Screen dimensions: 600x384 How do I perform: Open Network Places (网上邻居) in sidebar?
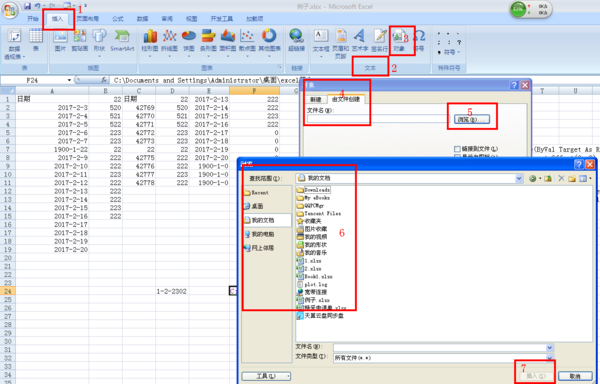(259, 248)
